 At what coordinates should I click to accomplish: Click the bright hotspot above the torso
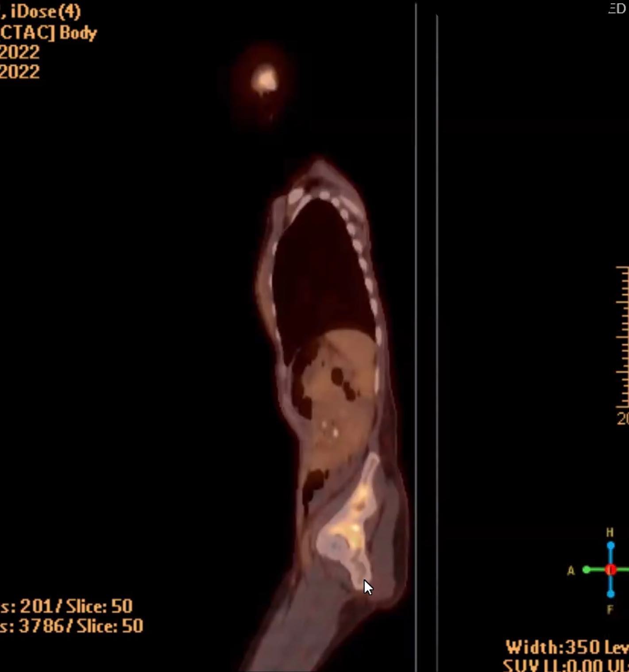coord(265,81)
